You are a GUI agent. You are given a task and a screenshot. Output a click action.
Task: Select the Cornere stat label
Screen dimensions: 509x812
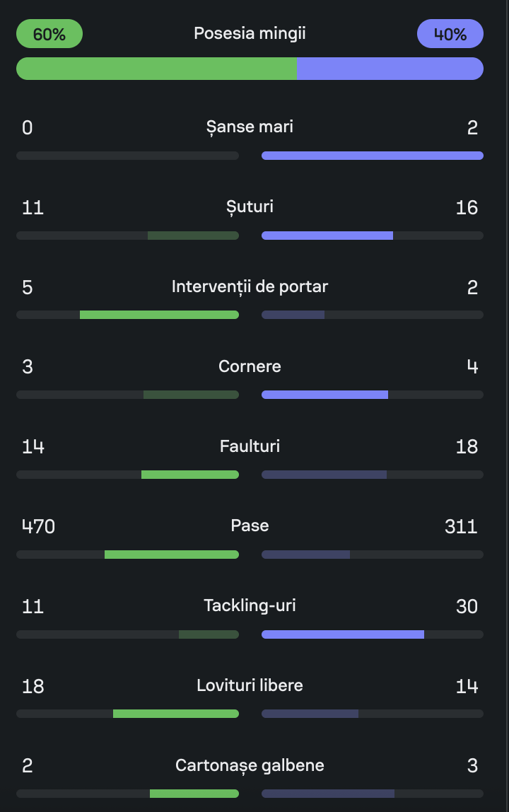pyautogui.click(x=250, y=366)
